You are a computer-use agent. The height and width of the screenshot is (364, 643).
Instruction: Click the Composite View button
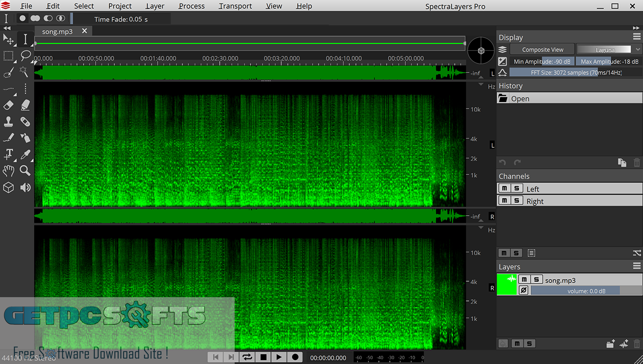(x=543, y=49)
